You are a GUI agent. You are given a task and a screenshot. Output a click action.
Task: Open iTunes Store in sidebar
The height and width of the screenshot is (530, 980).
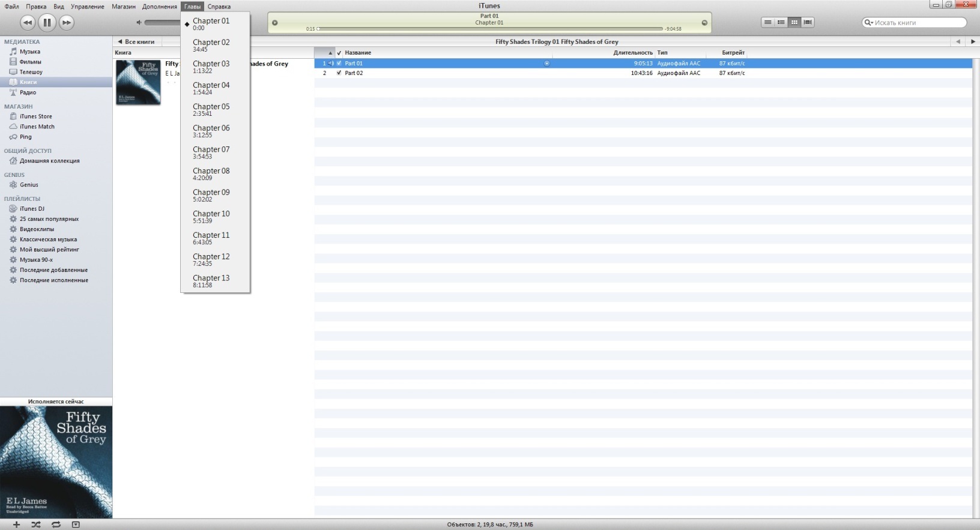[x=35, y=116]
